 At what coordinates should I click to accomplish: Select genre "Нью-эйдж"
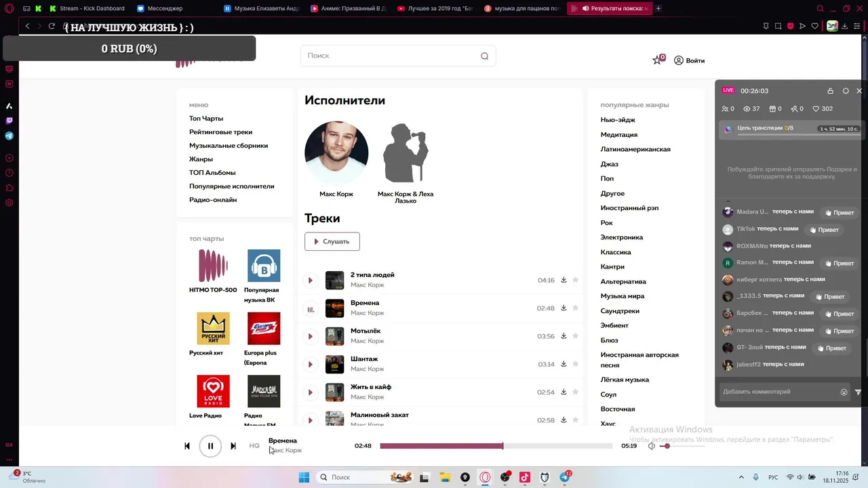pos(618,120)
